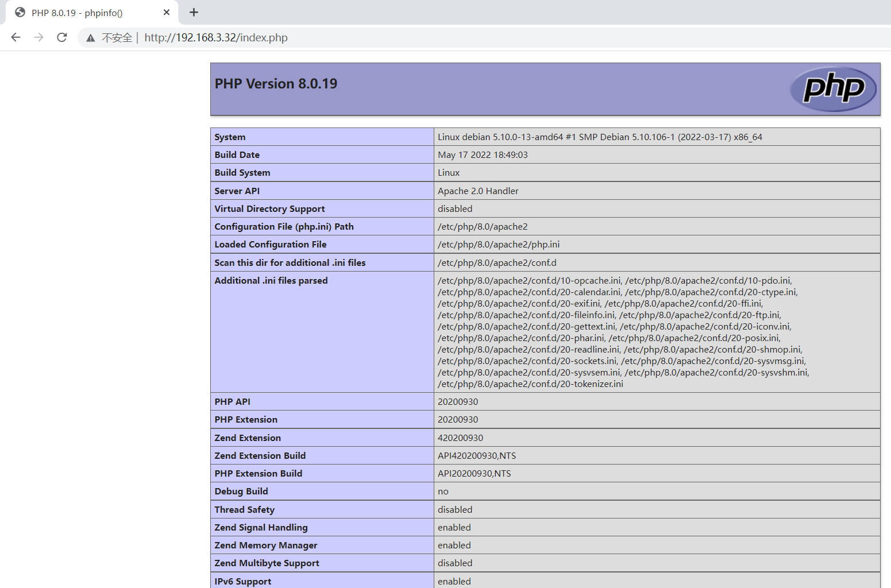
Task: Click the browser forward arrow
Action: 38,37
